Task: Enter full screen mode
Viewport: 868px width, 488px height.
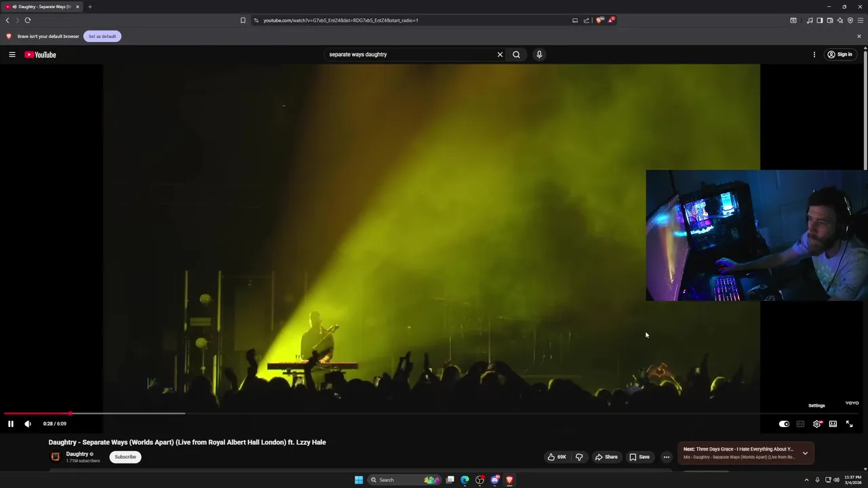Action: [x=849, y=424]
